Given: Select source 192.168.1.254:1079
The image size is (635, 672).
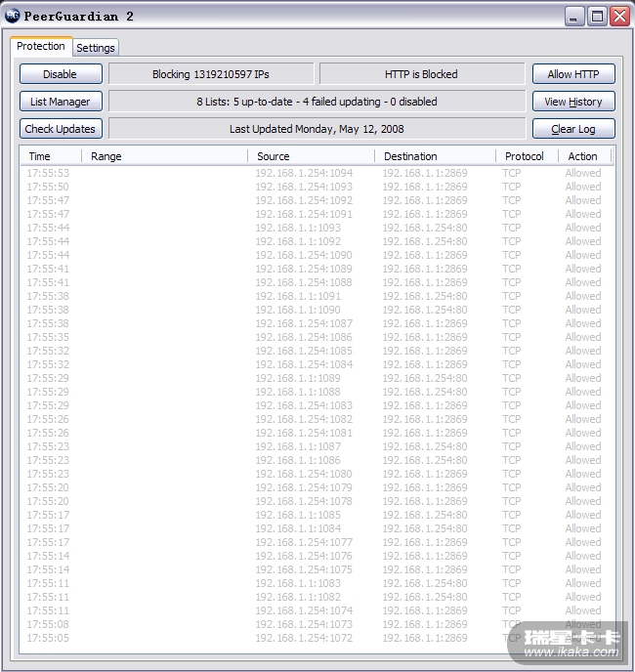Looking at the screenshot, I should (x=304, y=487).
